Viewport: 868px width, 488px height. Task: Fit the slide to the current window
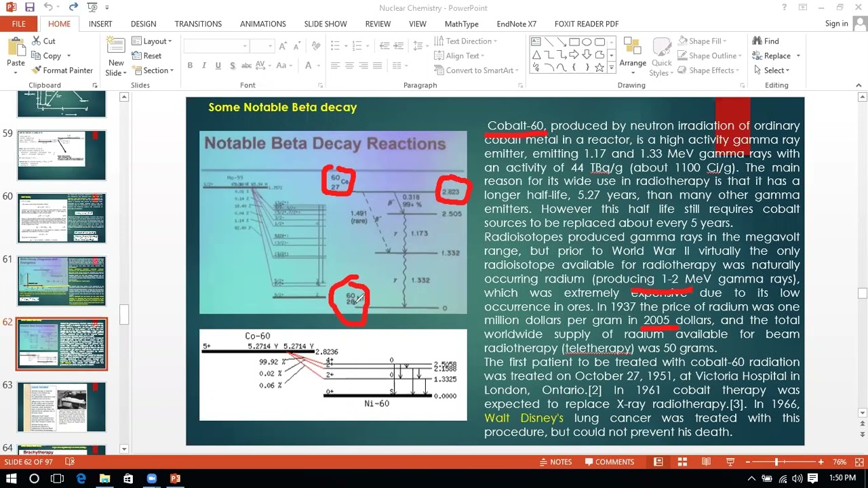click(x=858, y=462)
